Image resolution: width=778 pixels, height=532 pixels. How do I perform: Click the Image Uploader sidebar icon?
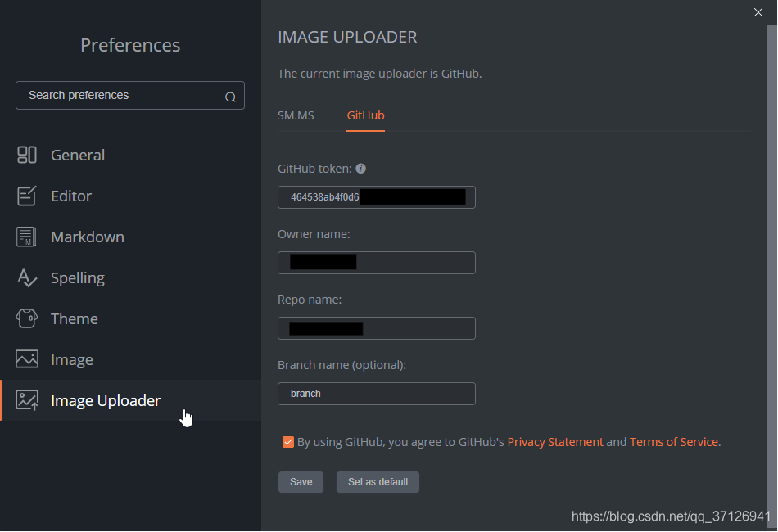click(x=27, y=400)
